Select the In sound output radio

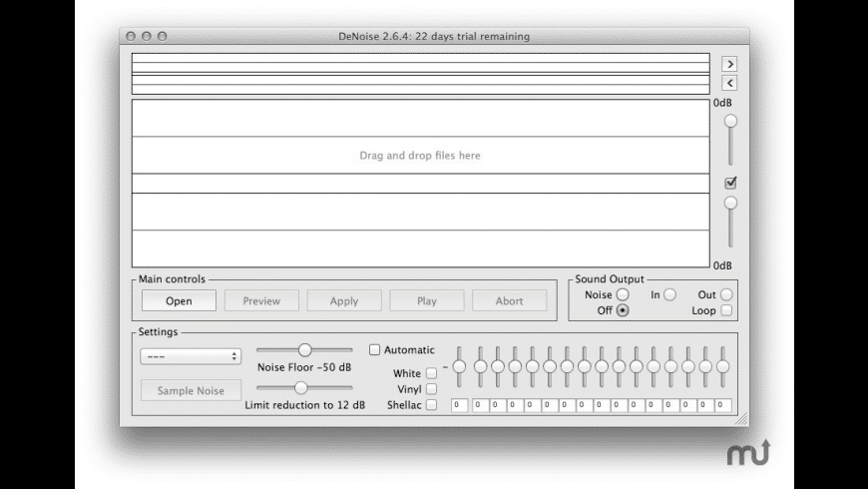click(669, 294)
